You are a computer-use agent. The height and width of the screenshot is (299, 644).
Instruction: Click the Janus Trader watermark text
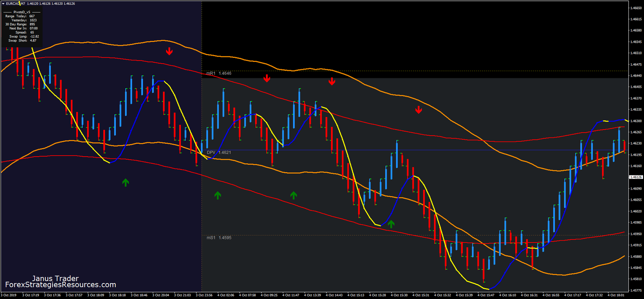coord(54,278)
